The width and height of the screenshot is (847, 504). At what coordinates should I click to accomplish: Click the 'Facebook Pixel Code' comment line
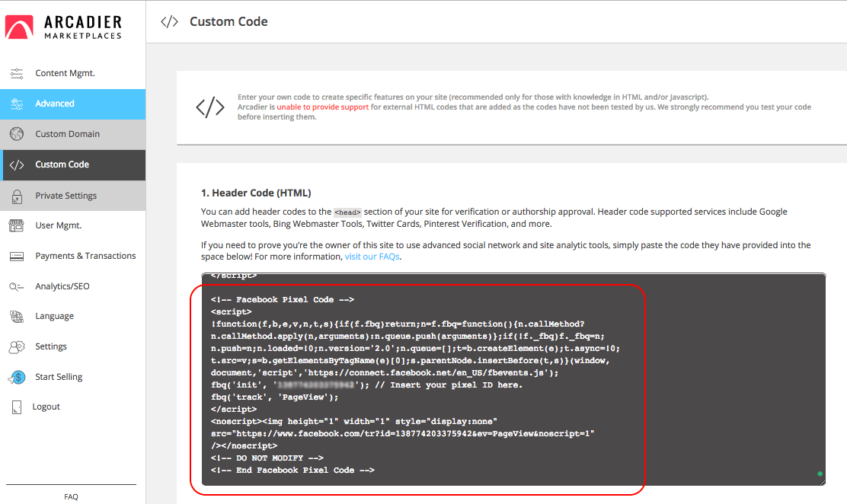point(283,299)
